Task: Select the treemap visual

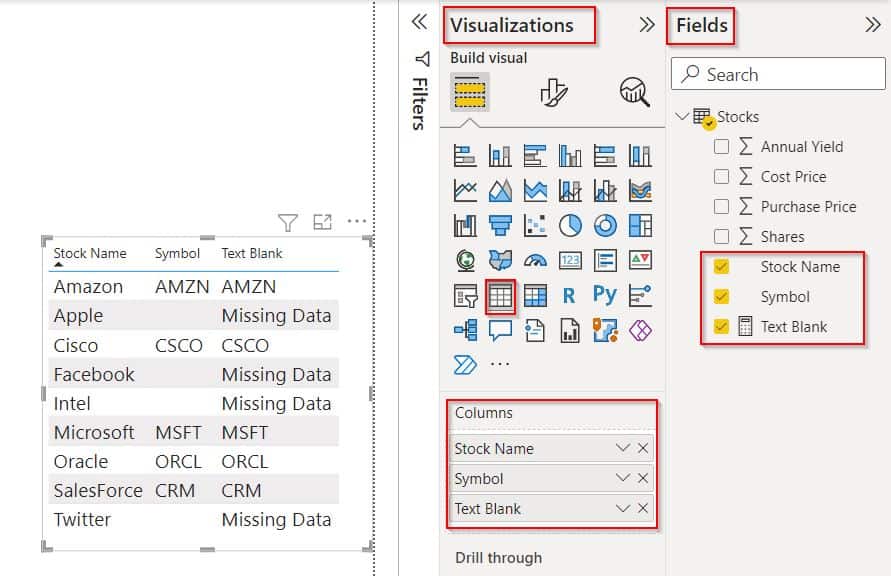Action: click(x=640, y=226)
